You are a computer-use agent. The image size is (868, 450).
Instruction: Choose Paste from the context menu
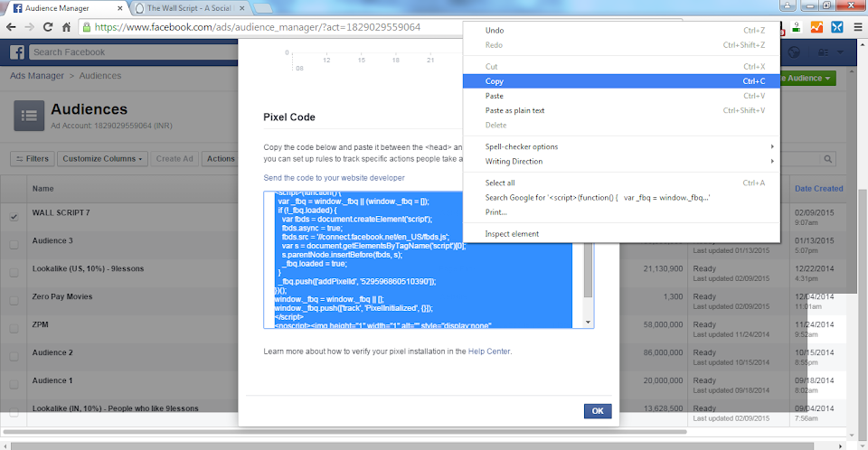tap(621, 96)
